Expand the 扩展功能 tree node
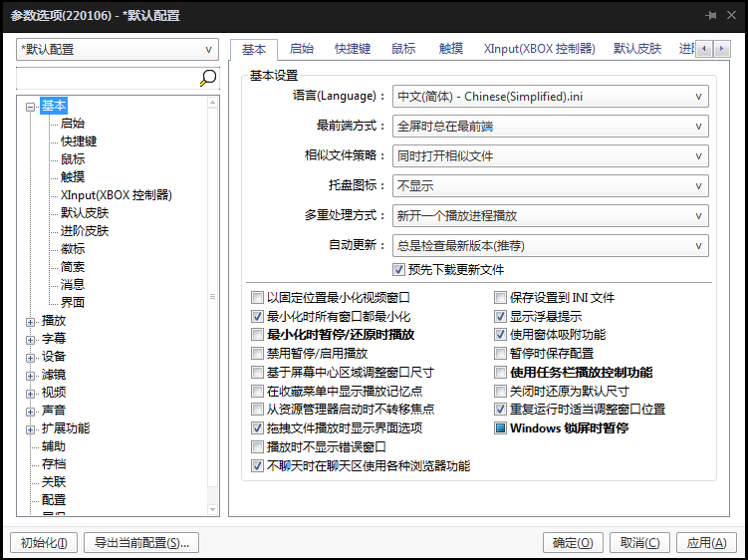748x560 pixels. 31,428
